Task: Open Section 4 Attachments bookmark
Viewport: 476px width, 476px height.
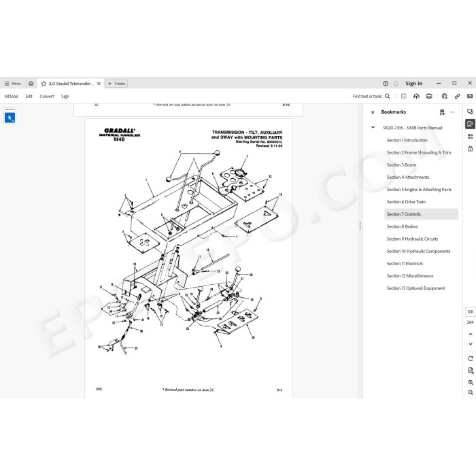Action: [408, 177]
